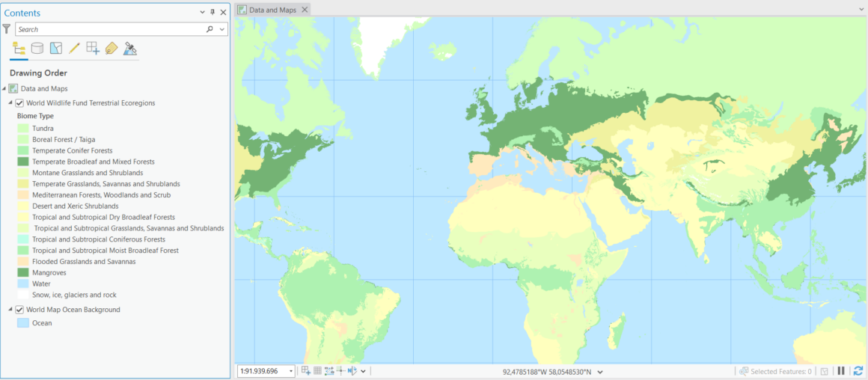Select List By Drawing Order icon
Viewport: 868px width, 380px height.
[x=18, y=48]
